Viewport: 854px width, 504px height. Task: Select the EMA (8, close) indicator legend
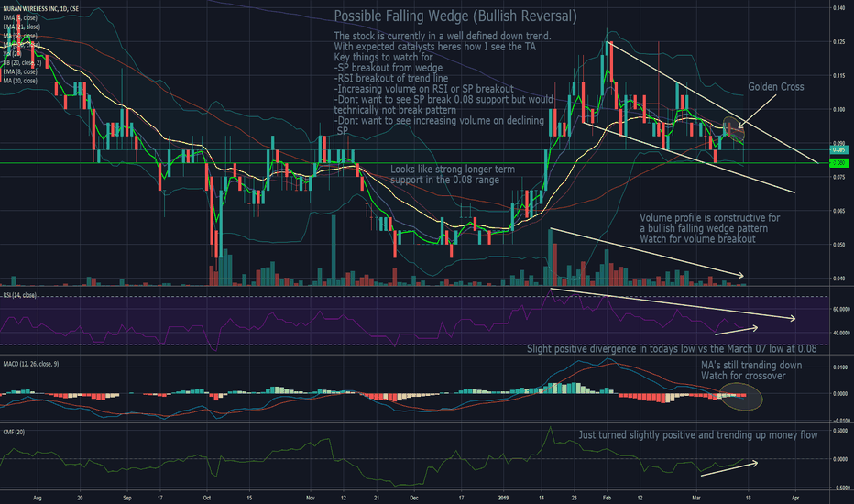20,71
